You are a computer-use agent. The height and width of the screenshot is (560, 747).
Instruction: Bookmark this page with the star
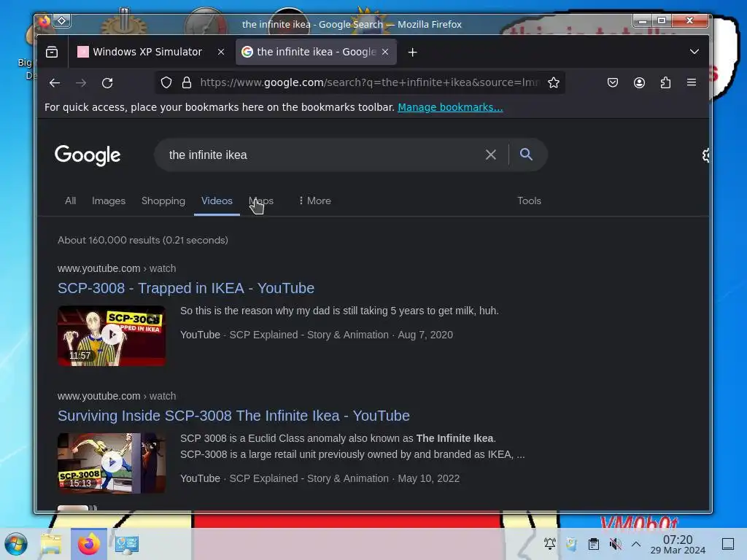pos(553,82)
